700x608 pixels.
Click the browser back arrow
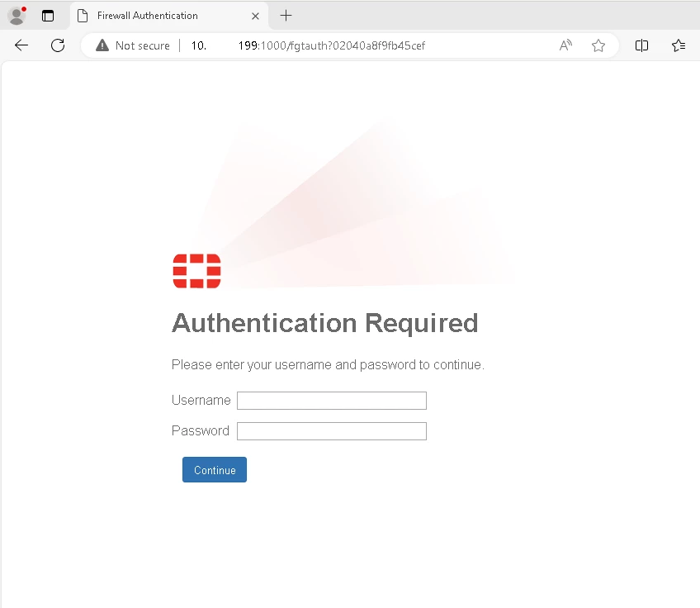click(21, 45)
